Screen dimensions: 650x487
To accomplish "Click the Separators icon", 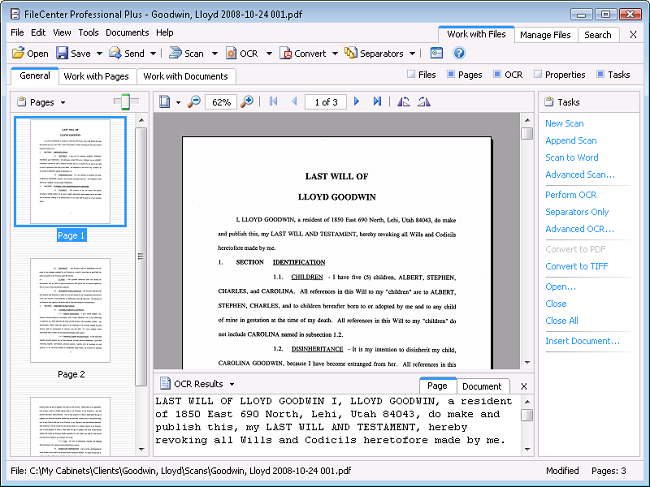I will point(351,53).
